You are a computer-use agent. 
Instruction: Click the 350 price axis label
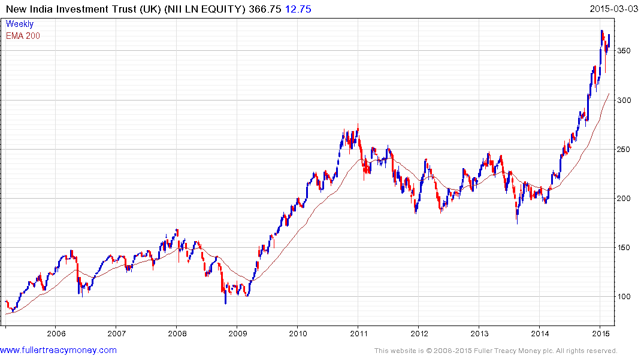pyautogui.click(x=624, y=51)
